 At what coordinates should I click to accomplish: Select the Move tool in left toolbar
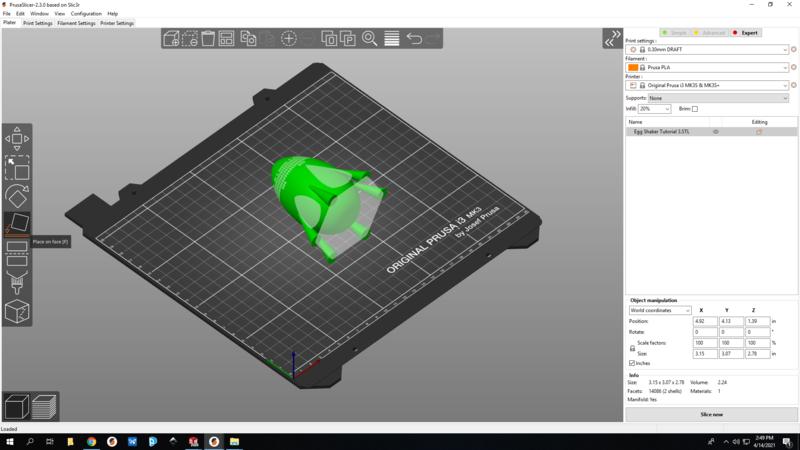pos(17,139)
